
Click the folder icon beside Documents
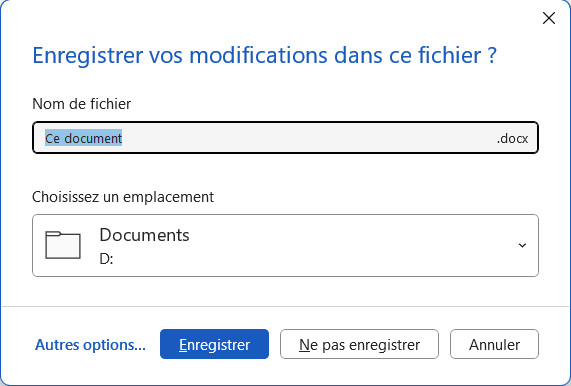(x=63, y=245)
